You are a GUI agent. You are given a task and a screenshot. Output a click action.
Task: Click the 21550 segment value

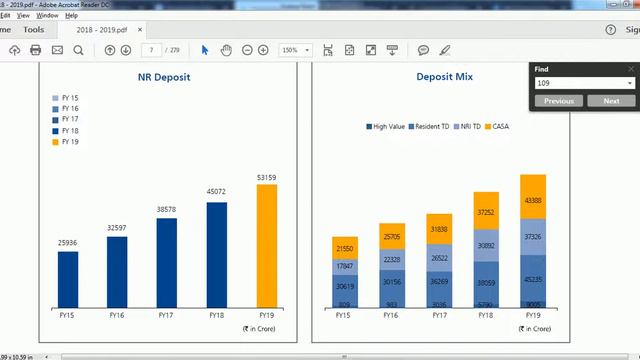click(345, 249)
